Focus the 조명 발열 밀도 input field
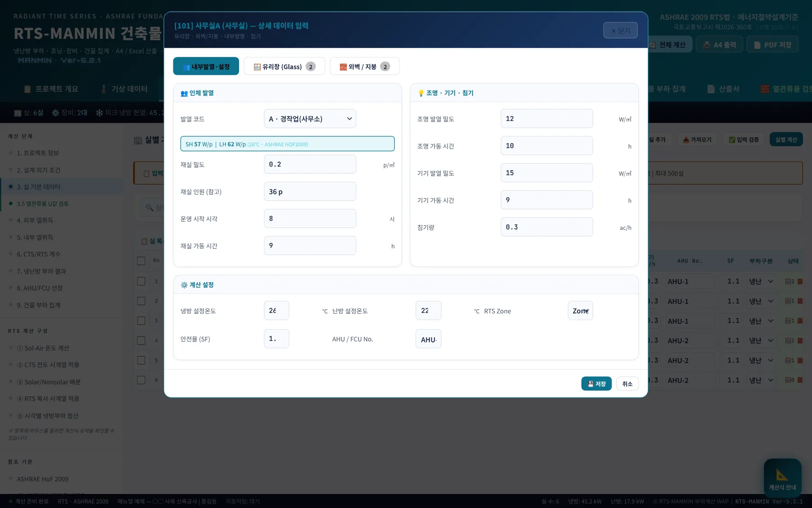Screen dimensions: 812x508 tap(547, 119)
